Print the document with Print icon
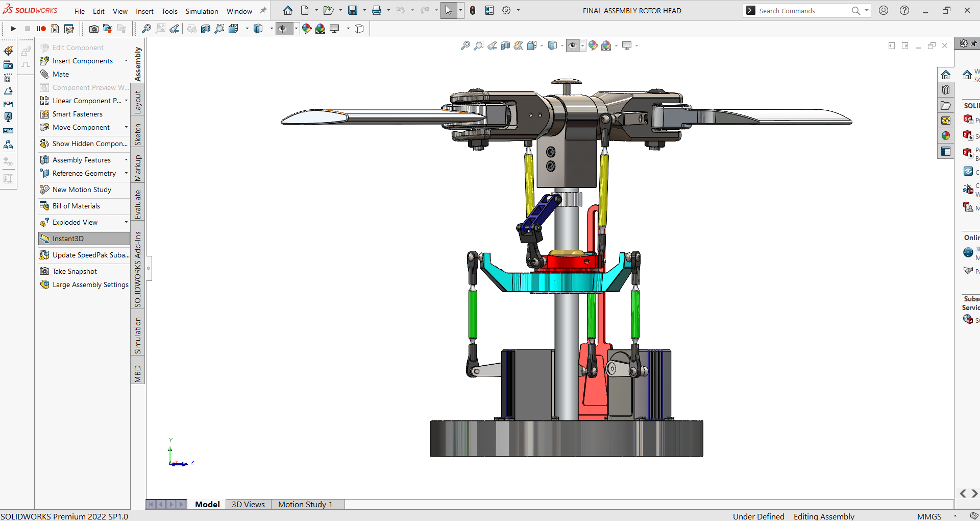 coord(377,10)
